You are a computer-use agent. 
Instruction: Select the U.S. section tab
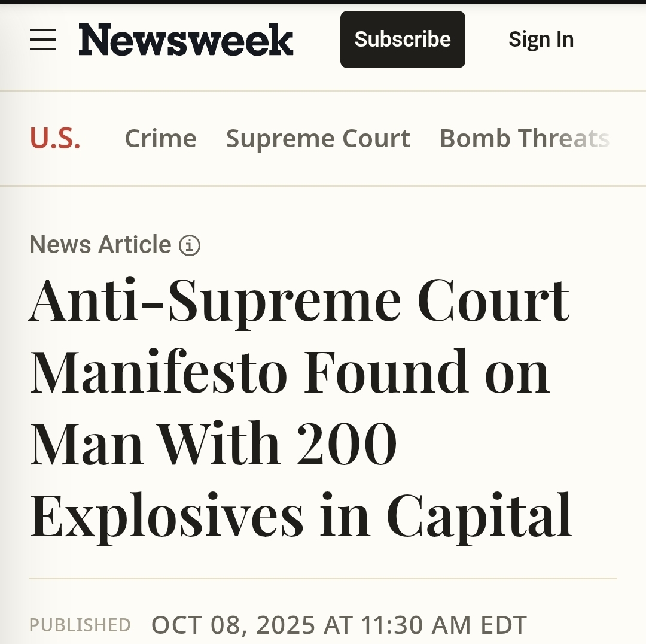click(x=55, y=139)
